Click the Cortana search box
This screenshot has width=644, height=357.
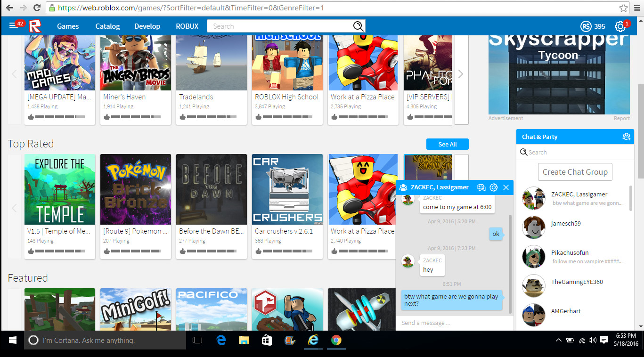tap(105, 340)
